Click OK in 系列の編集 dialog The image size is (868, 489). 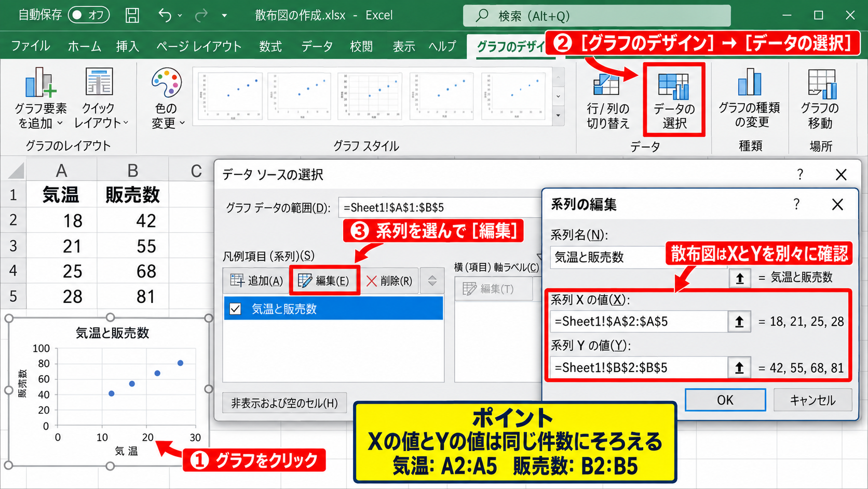pos(725,400)
